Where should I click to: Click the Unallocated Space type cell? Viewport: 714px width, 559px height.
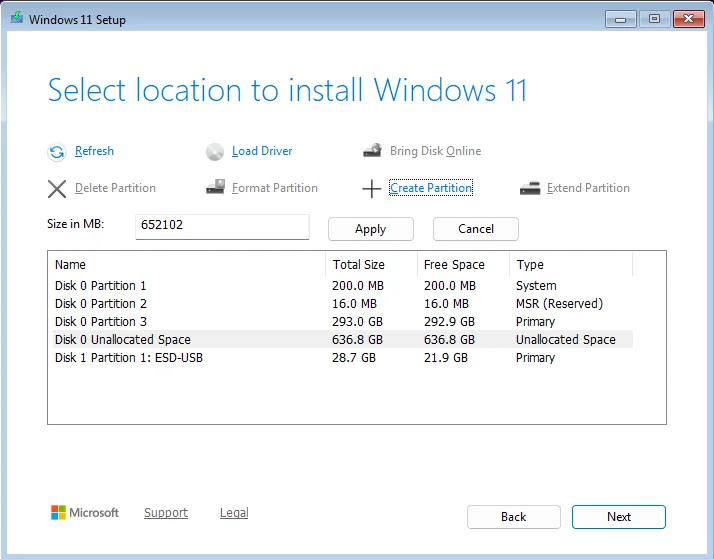[x=566, y=339]
